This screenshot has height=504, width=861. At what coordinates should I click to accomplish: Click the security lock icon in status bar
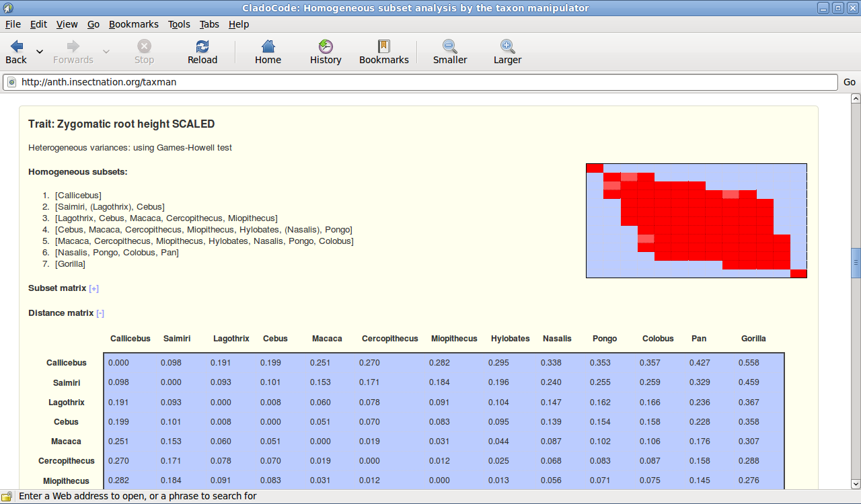pyautogui.click(x=8, y=497)
